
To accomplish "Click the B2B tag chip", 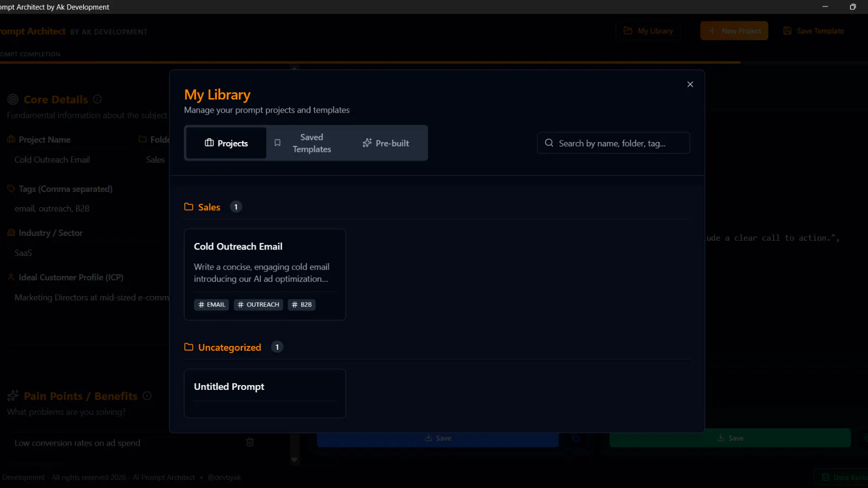I will pos(302,305).
